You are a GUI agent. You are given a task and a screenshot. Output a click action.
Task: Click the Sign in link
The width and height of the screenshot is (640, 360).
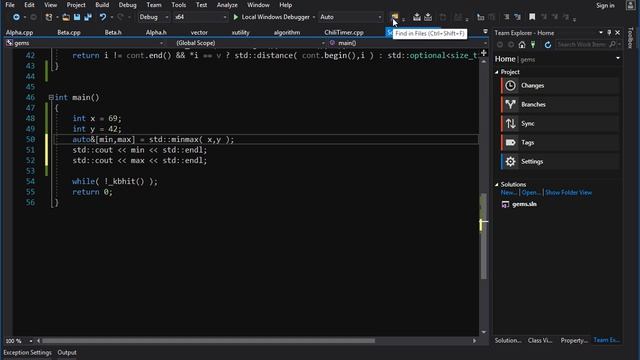coord(605,5)
